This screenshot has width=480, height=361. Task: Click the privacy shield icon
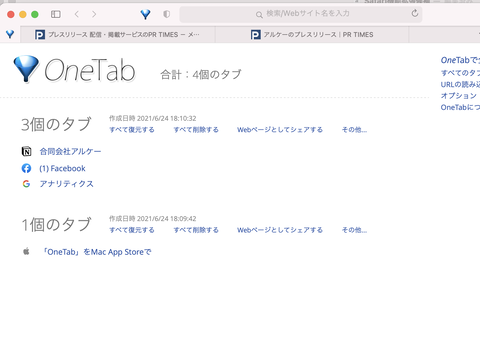167,14
